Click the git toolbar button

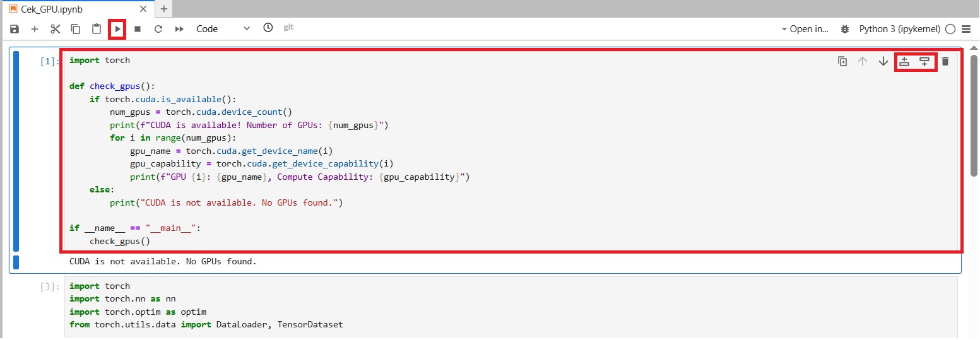click(288, 28)
